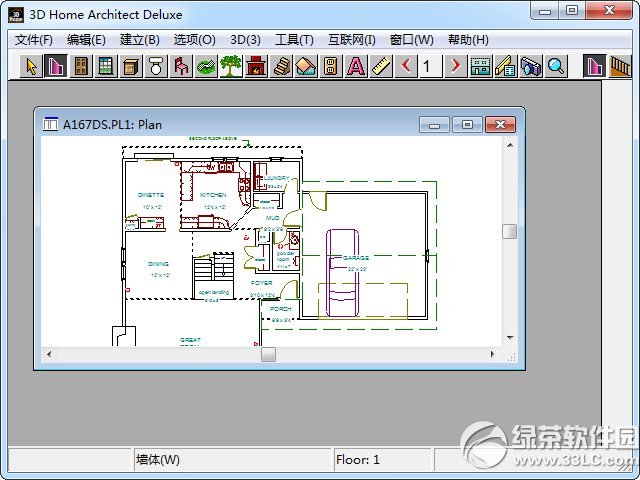The image size is (640, 480).
Task: Click the GARAGE room label
Action: click(356, 258)
